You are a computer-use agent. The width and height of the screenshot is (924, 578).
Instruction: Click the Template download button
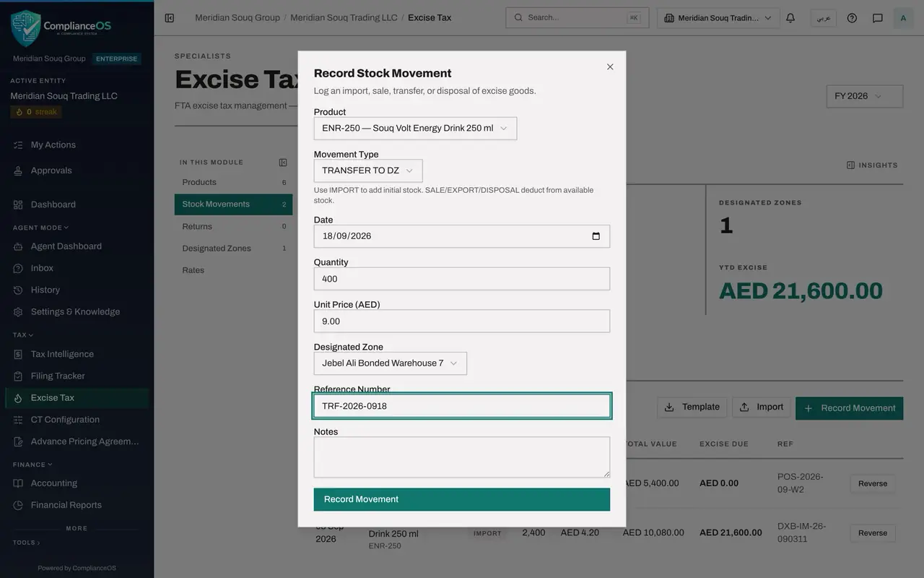(692, 407)
